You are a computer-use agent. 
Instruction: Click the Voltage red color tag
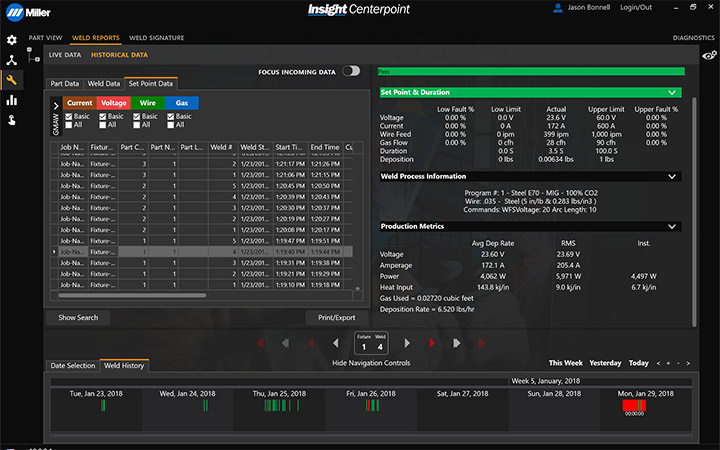pos(113,103)
